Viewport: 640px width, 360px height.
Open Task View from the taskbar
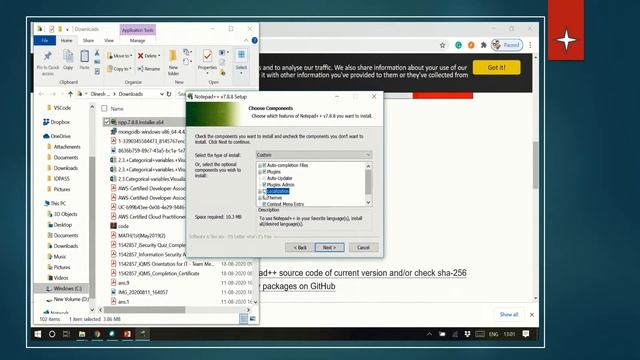pyautogui.click(x=66, y=334)
